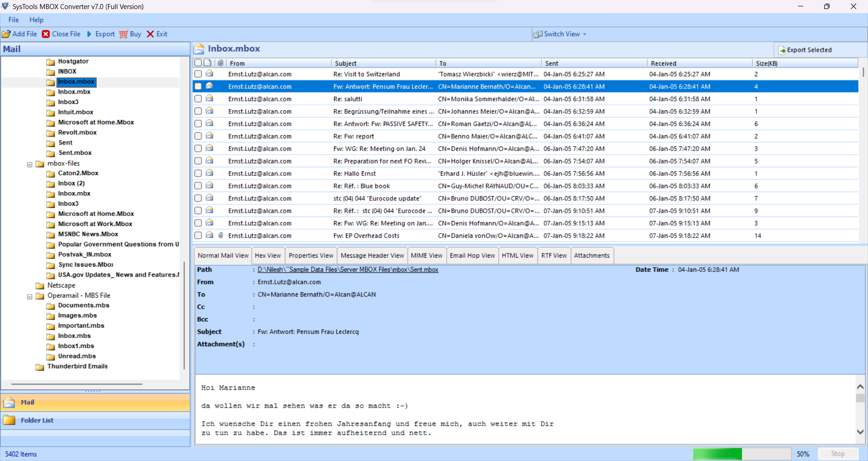Image resolution: width=868 pixels, height=461 pixels.
Task: Open the Help menu
Action: click(x=36, y=20)
